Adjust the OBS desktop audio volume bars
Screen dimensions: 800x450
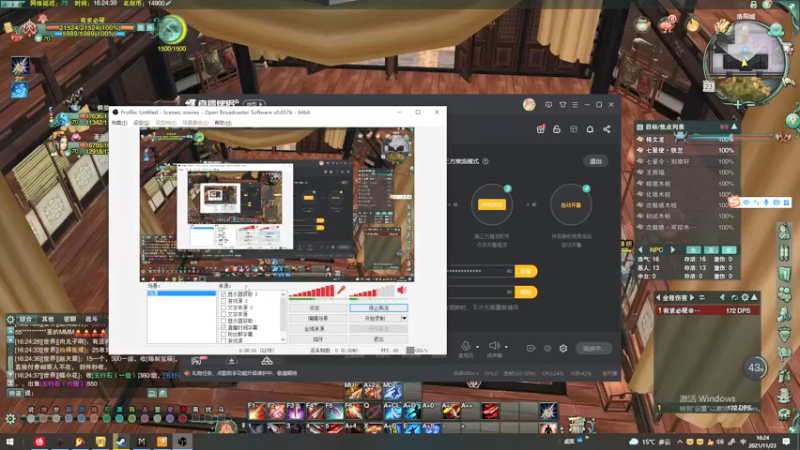tap(372, 291)
